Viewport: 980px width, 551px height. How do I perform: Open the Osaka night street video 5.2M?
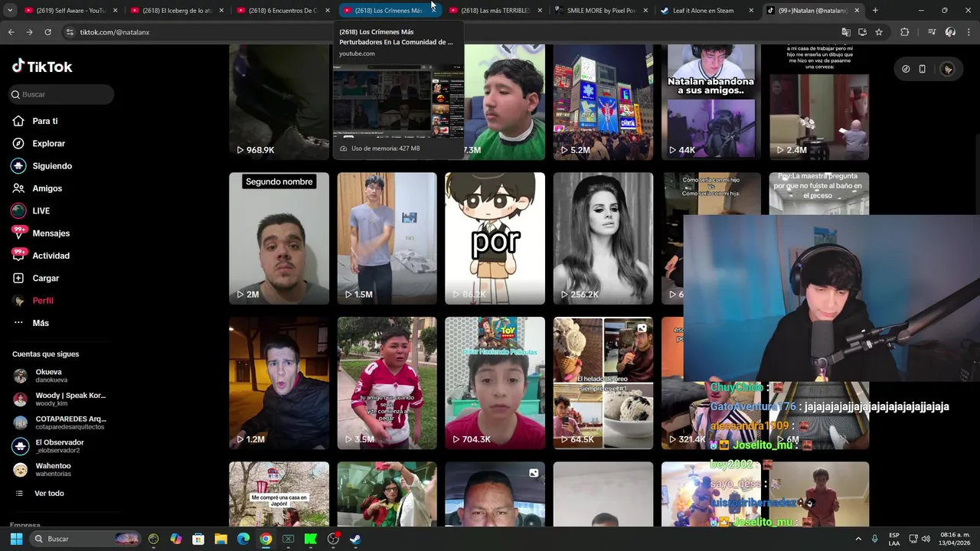tap(603, 102)
